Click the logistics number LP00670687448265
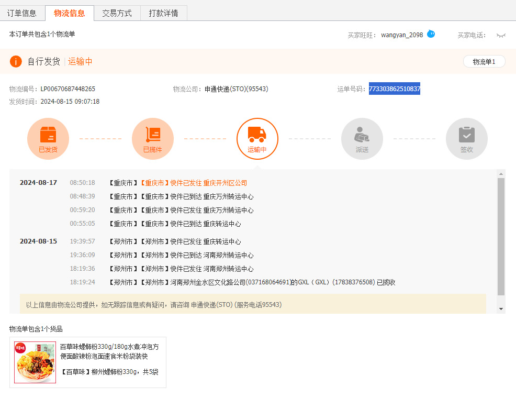516x420 pixels. [x=68, y=89]
